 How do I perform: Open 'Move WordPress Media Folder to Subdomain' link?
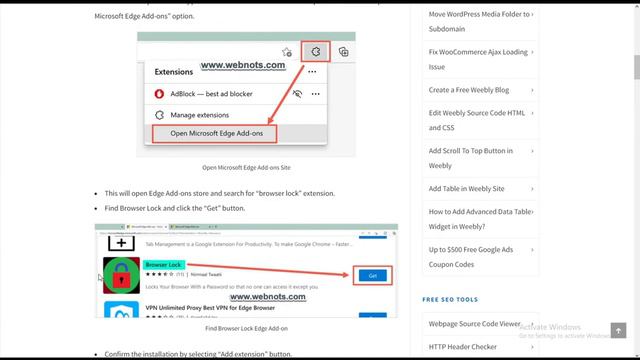click(479, 21)
